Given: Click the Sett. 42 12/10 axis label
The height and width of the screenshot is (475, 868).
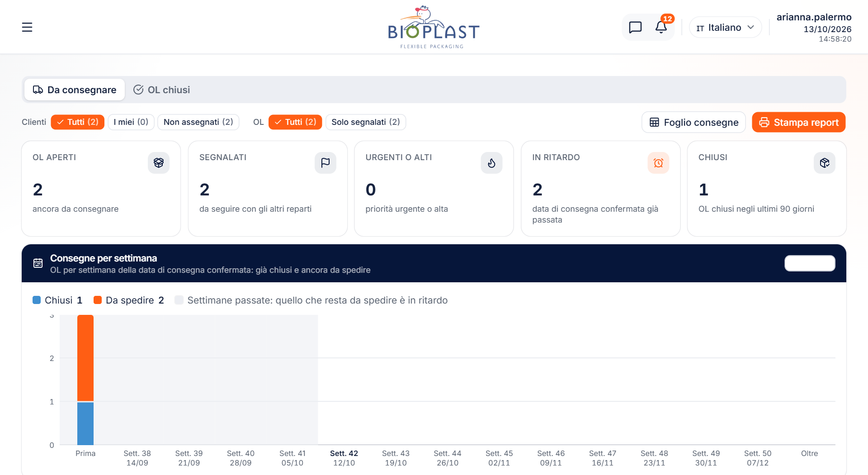Looking at the screenshot, I should pyautogui.click(x=344, y=458).
